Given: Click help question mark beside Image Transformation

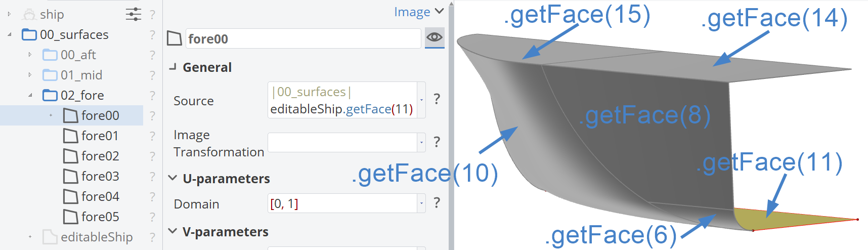Looking at the screenshot, I should tap(437, 142).
